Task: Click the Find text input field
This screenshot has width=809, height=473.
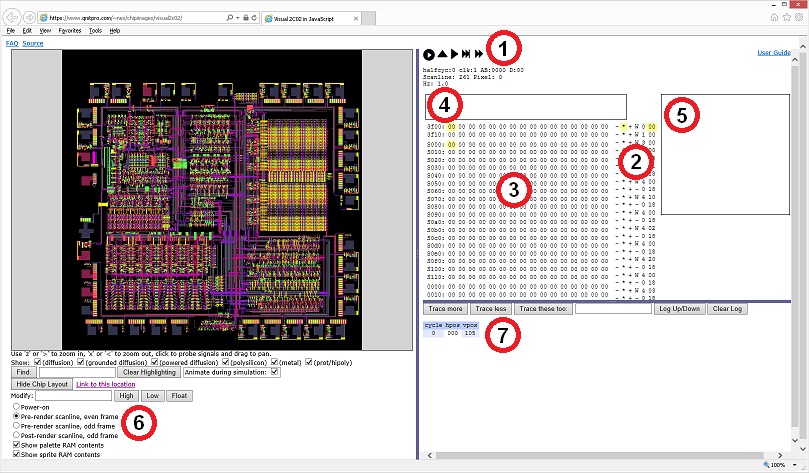Action: pos(77,372)
